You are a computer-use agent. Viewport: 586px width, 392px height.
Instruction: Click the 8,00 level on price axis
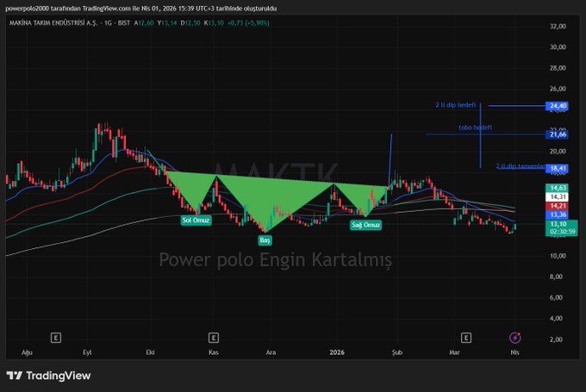tap(556, 277)
